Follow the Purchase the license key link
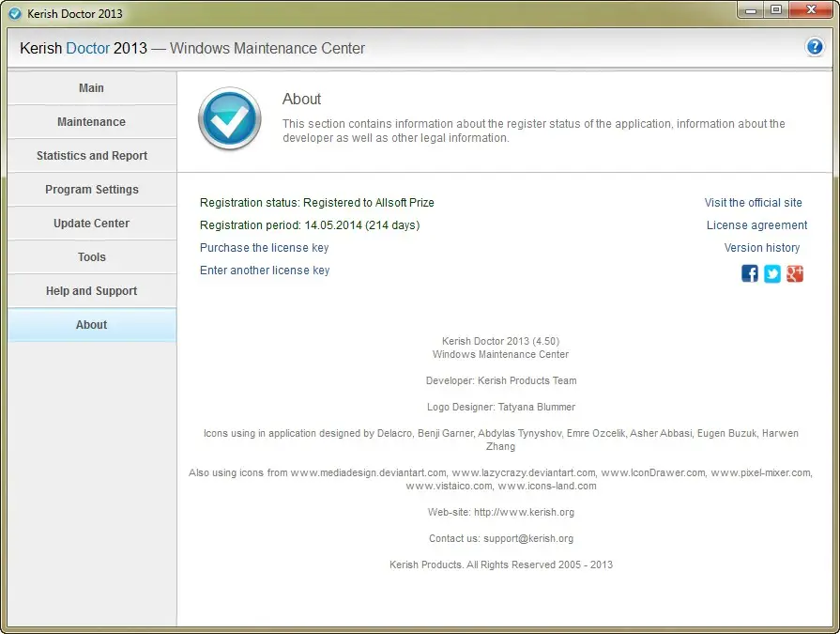This screenshot has height=634, width=840. pos(264,248)
